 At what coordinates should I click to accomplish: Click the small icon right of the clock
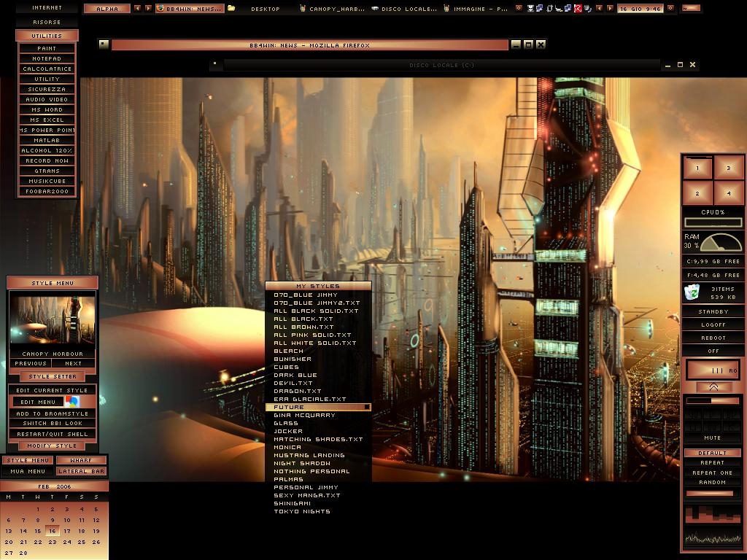pyautogui.click(x=670, y=8)
